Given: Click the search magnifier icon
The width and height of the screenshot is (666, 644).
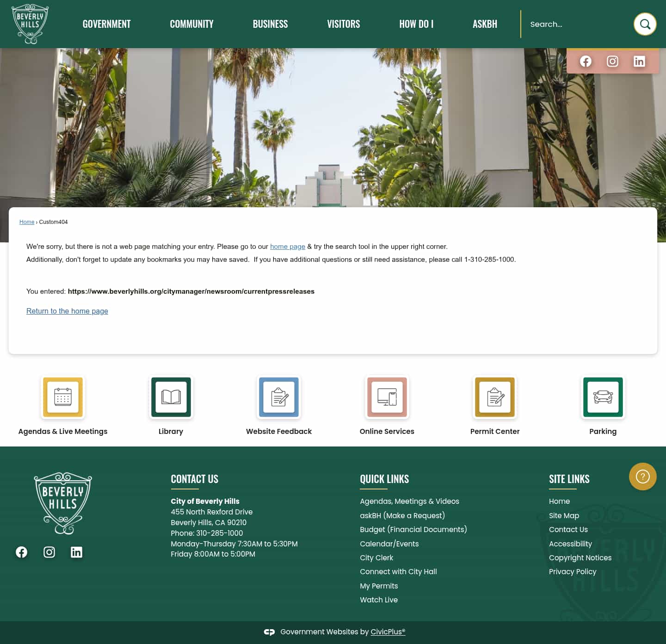Looking at the screenshot, I should (645, 24).
